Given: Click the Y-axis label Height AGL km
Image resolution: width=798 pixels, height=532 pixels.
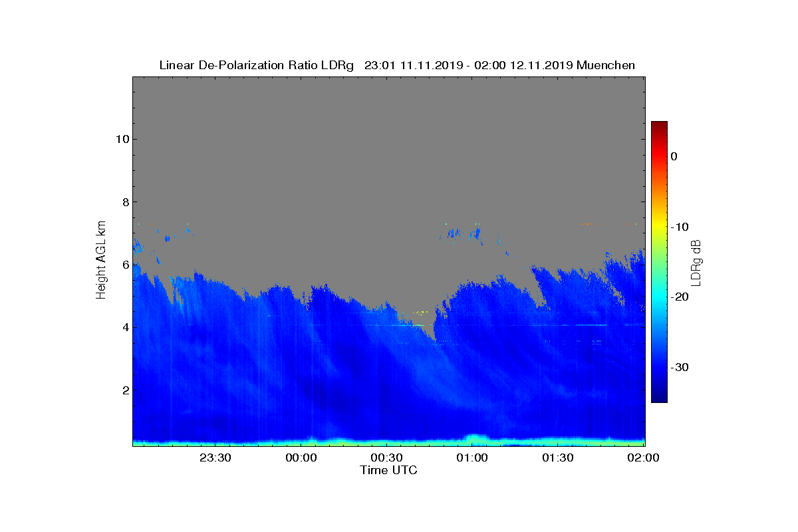Looking at the screenshot, I should tap(101, 261).
